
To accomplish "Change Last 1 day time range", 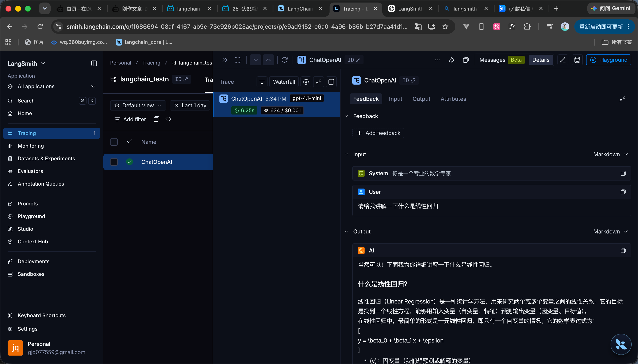I will 190,105.
